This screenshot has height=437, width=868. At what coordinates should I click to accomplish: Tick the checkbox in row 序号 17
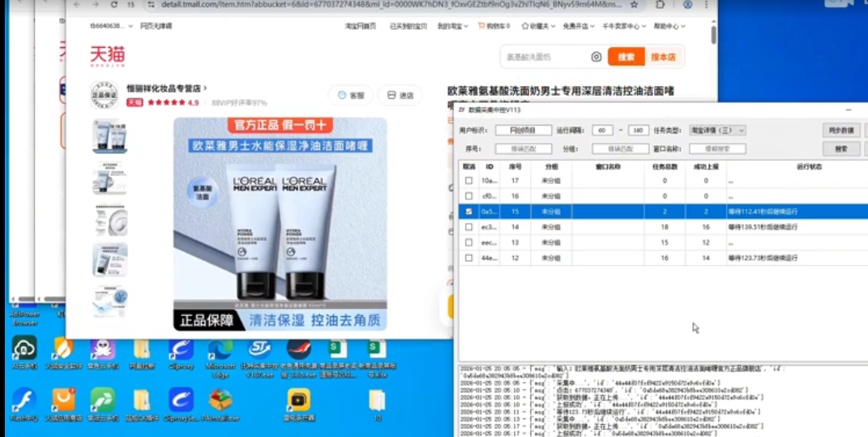pos(469,181)
